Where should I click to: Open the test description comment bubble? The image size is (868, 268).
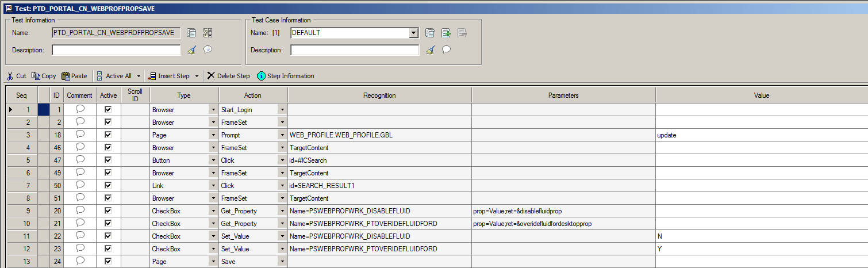tap(208, 49)
